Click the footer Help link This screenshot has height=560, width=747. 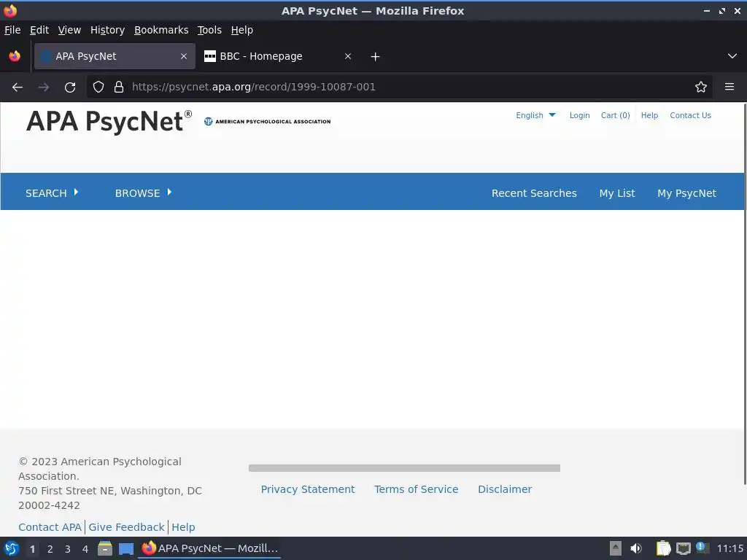pyautogui.click(x=183, y=527)
